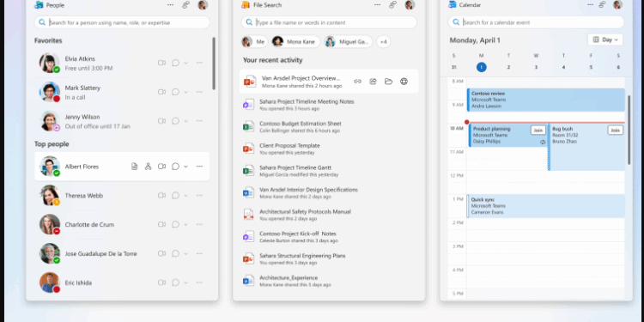Open Sahara Structural Engineering Plans
644x322 pixels.
329,258
